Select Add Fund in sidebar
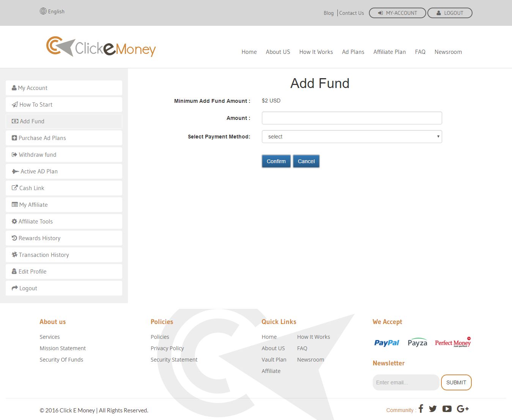Screen dimensions: 512x420 (64, 121)
